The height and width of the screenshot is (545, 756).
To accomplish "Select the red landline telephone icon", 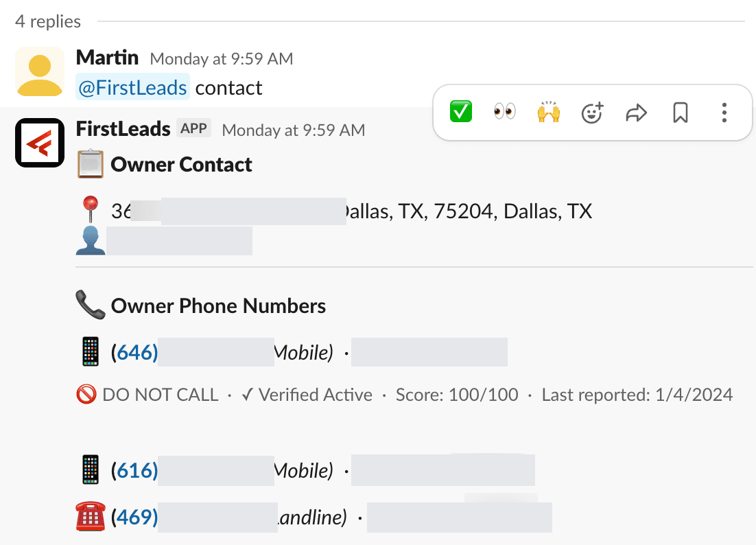I will point(90,517).
